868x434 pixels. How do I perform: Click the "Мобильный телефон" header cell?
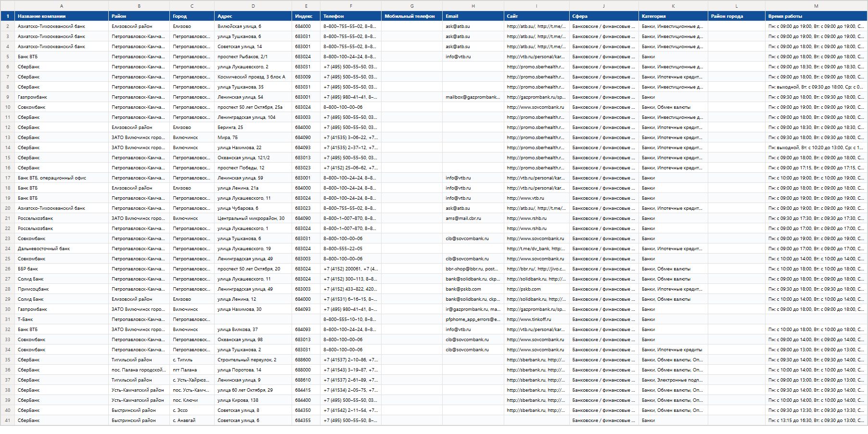pos(412,16)
